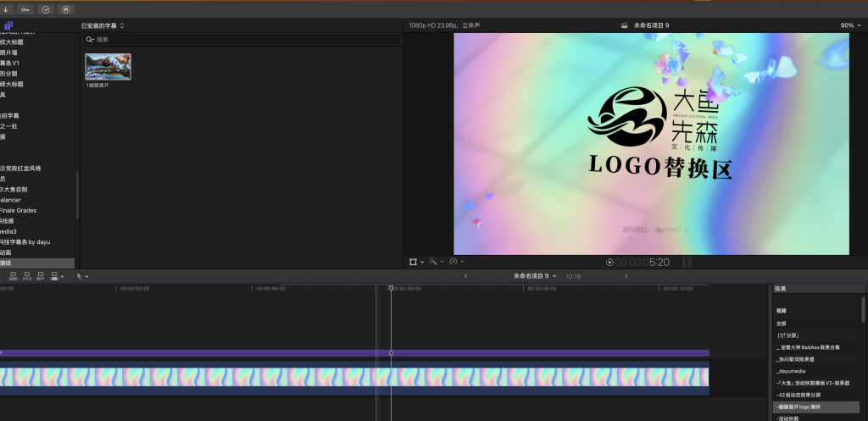This screenshot has height=421, width=868.
Task: Click the overwrite clip button
Action: click(x=54, y=275)
